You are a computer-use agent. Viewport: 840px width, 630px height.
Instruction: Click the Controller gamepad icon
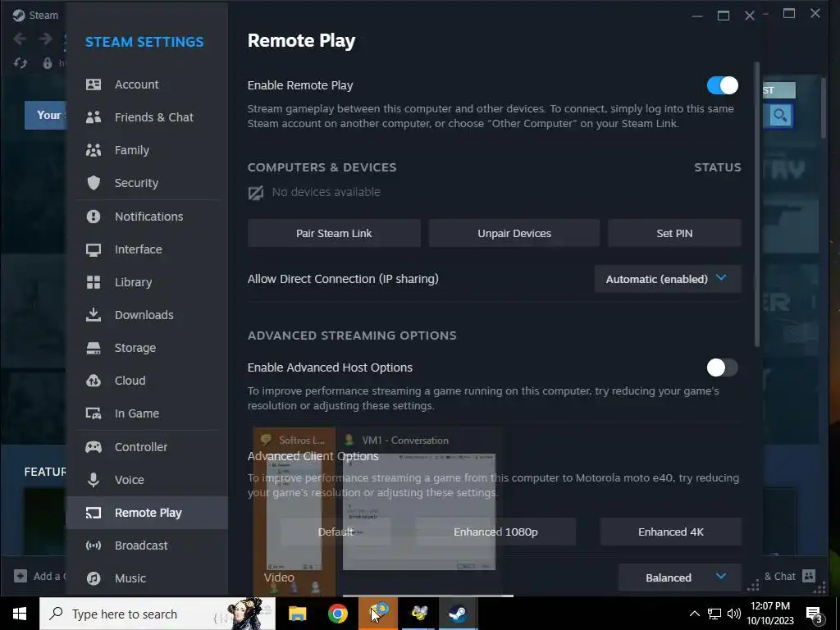click(x=94, y=447)
